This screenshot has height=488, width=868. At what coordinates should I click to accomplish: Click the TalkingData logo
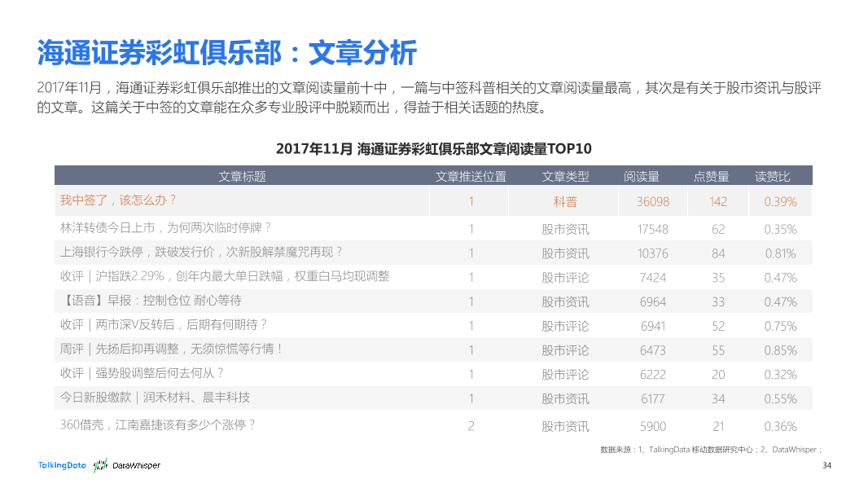coord(61,465)
